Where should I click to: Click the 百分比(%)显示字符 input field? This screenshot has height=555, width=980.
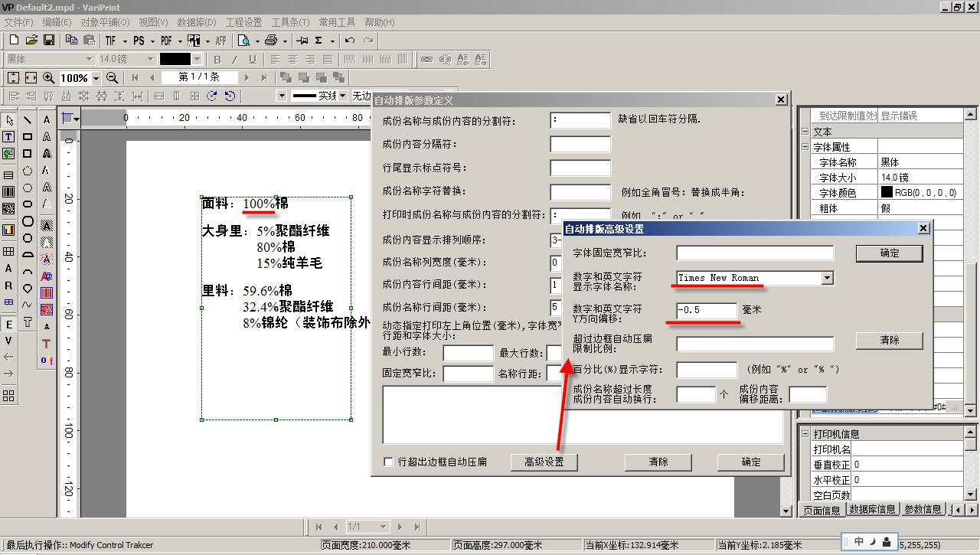[707, 370]
